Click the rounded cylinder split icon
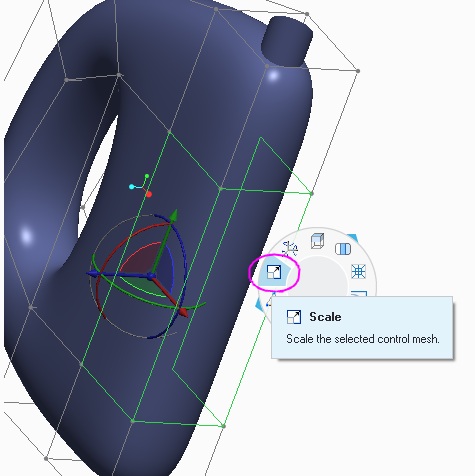This screenshot has width=475, height=476. pyautogui.click(x=343, y=249)
